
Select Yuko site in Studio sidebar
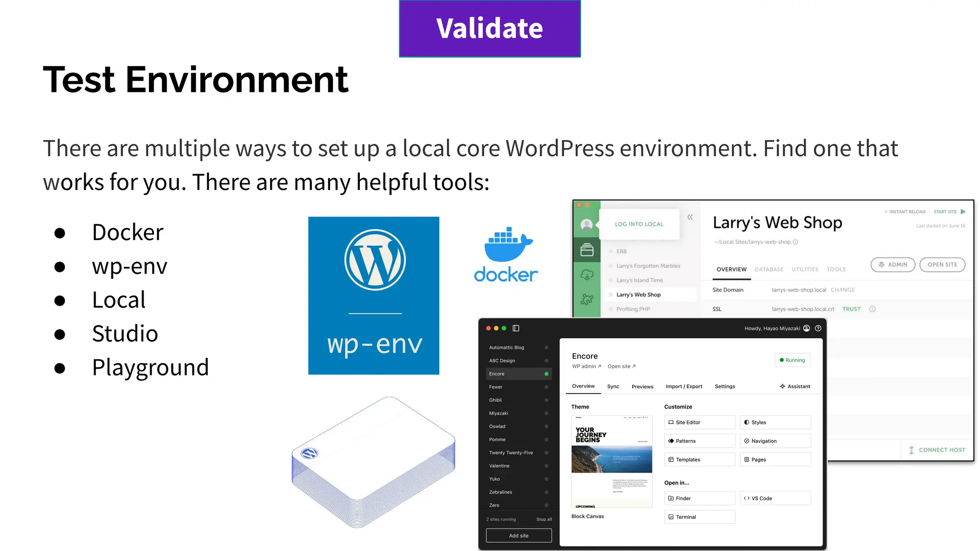coord(519,479)
